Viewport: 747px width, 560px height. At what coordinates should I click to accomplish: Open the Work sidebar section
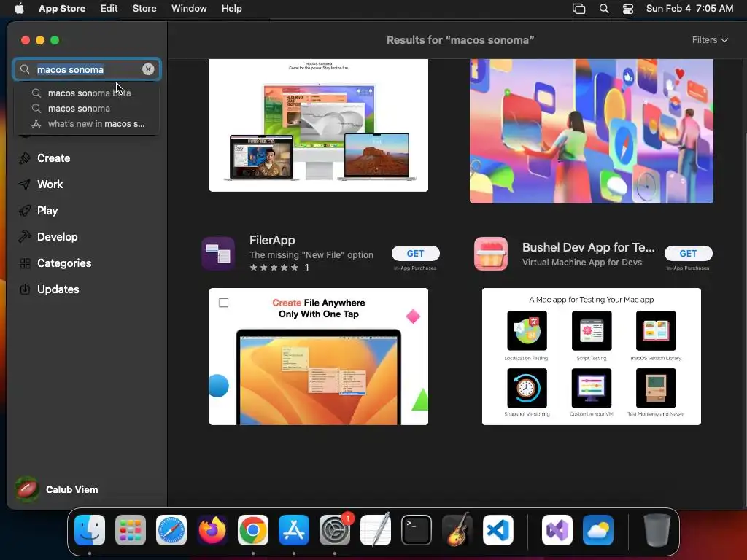coord(50,184)
